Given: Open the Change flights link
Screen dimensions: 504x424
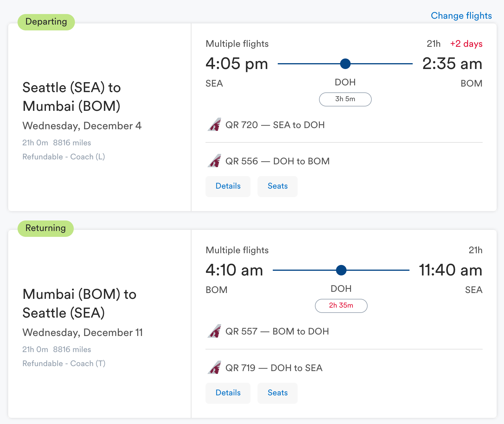Looking at the screenshot, I should 461,15.
